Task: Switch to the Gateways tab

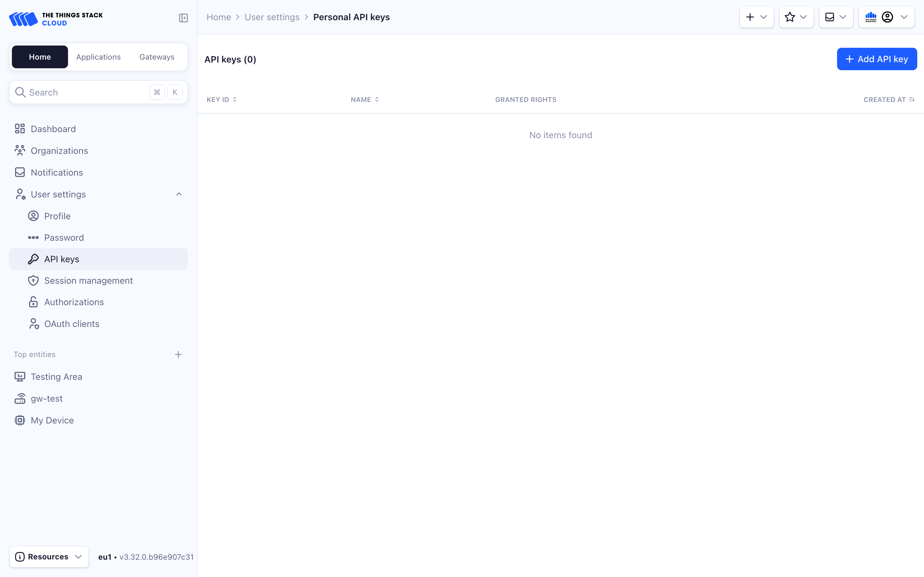Action: tap(157, 57)
